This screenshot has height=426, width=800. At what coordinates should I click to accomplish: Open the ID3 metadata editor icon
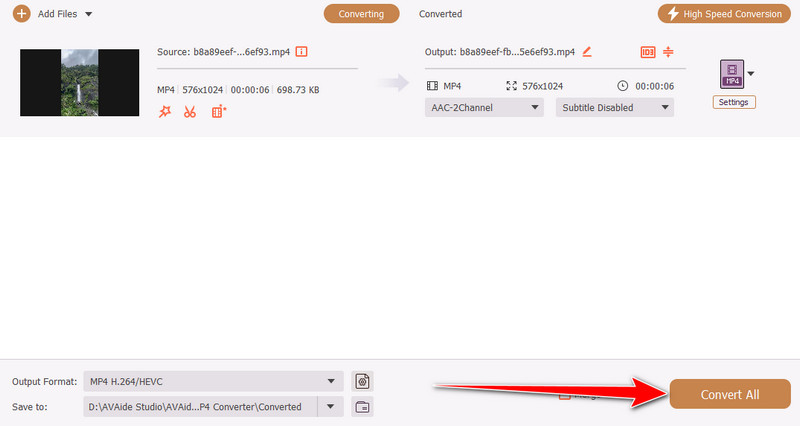(x=647, y=52)
